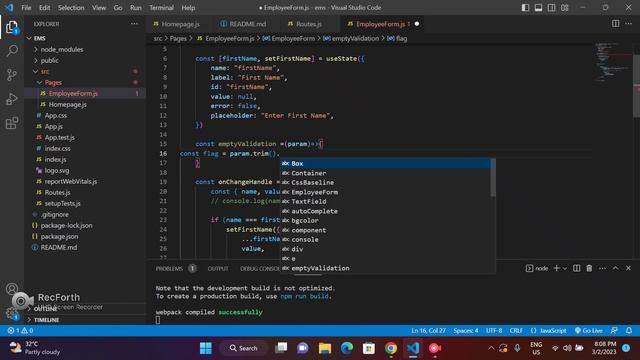
Task: Open the Run and Debug view
Action: (x=12, y=99)
